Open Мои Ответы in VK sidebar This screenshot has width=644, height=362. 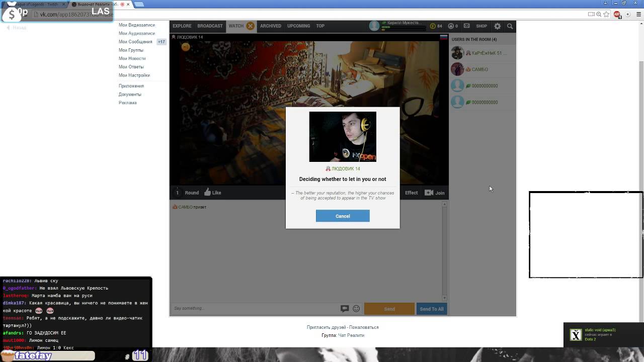pyautogui.click(x=131, y=67)
